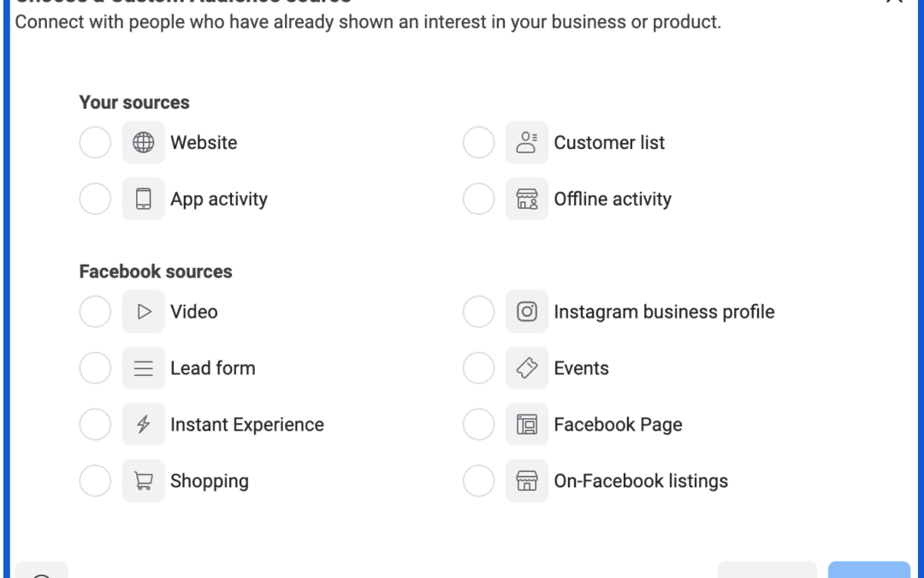Choose the Lead form radio option
Screen dimensions: 924x578
(95, 368)
